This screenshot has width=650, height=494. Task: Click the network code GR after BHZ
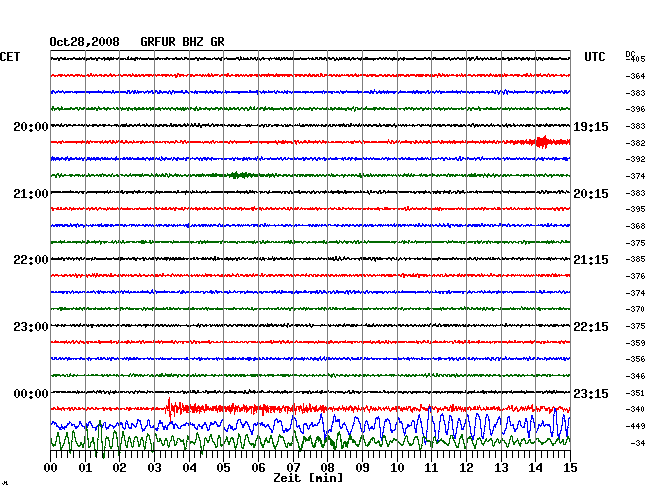tap(217, 42)
